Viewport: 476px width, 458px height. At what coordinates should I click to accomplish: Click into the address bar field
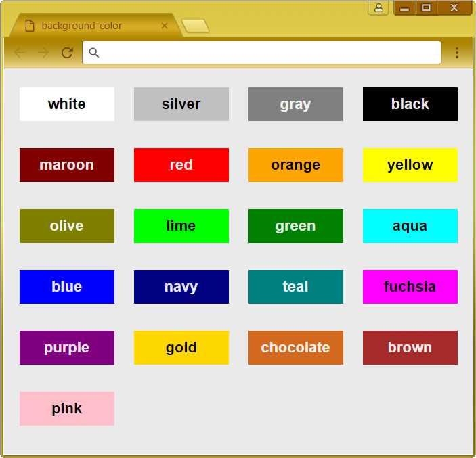point(261,53)
